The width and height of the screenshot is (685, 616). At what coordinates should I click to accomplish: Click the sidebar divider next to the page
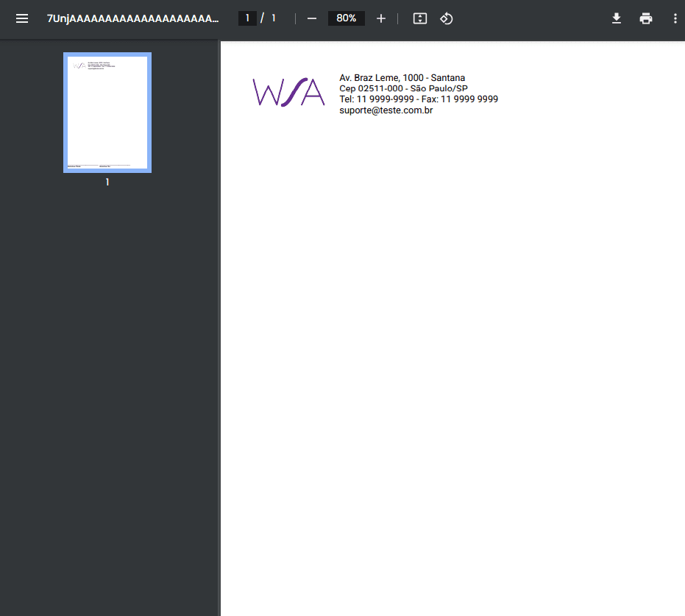(x=219, y=328)
